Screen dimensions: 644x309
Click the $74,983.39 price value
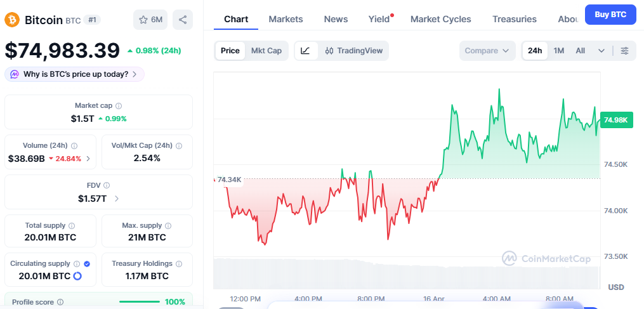[x=62, y=51]
